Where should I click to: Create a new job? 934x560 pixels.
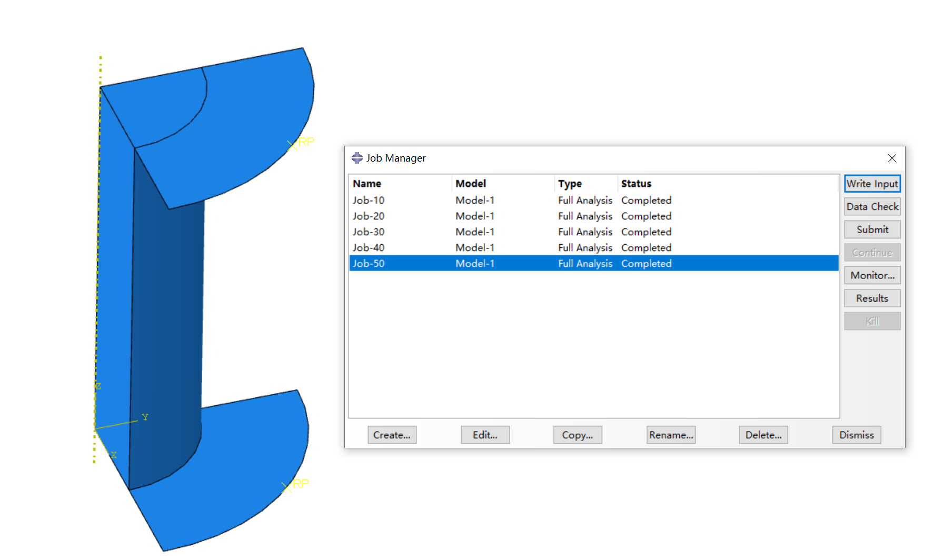392,435
